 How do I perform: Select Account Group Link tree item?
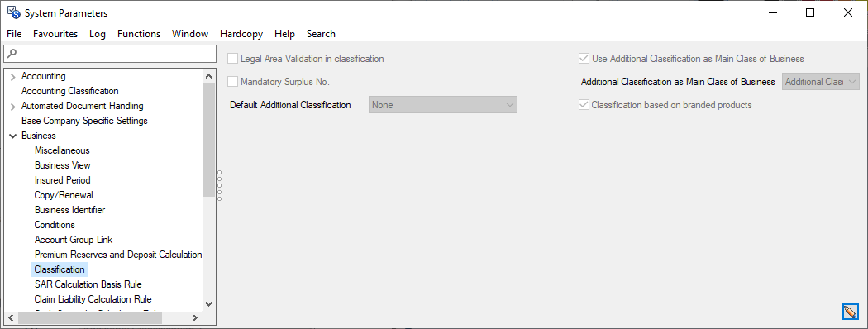coord(74,240)
